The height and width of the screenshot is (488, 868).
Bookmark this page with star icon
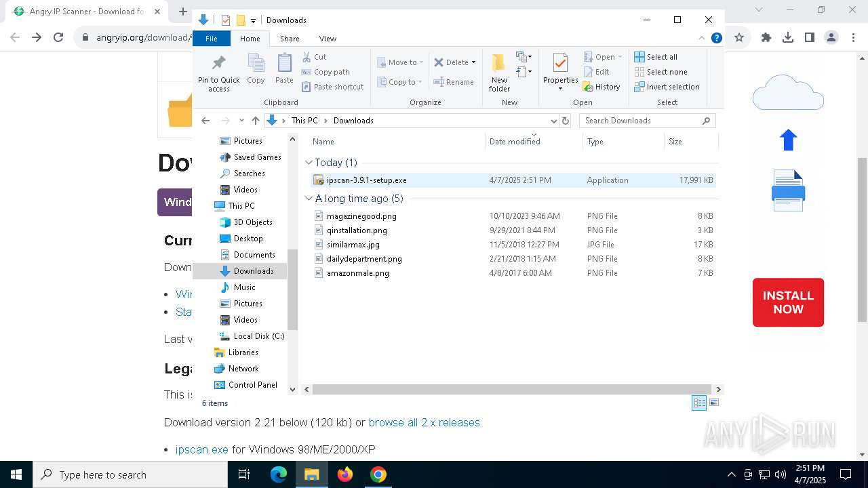click(x=739, y=38)
